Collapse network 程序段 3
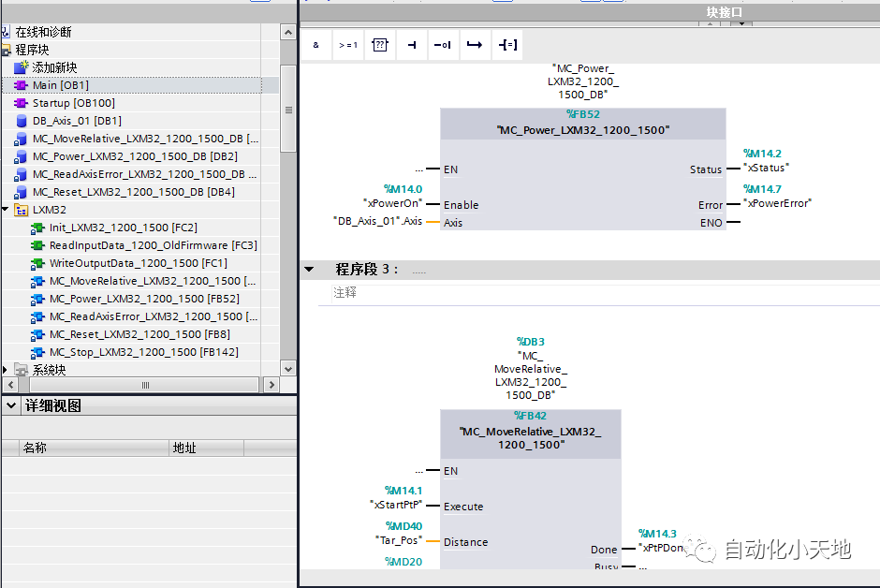880x588 pixels. click(309, 270)
